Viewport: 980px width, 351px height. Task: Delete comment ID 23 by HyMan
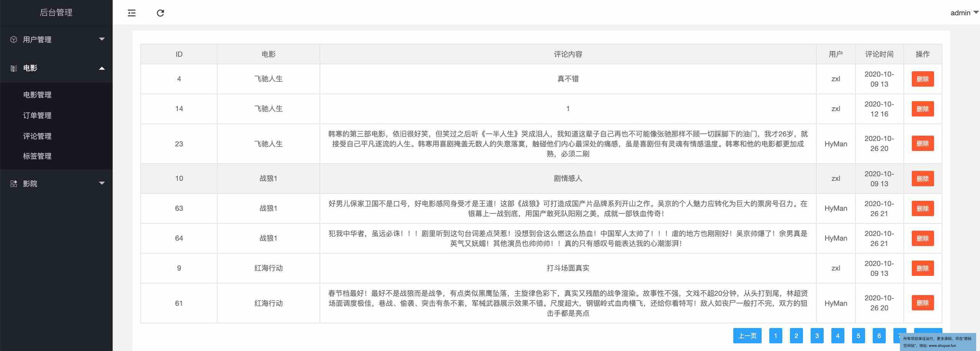[922, 143]
